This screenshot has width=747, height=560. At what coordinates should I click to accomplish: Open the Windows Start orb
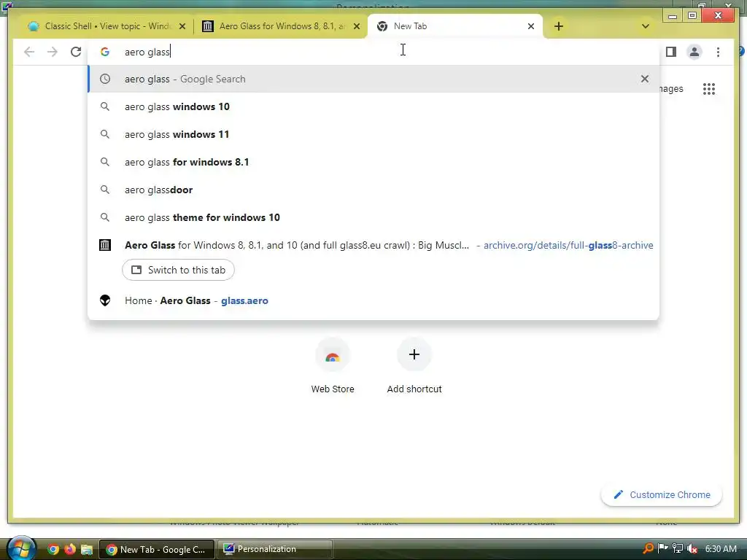coord(21,548)
